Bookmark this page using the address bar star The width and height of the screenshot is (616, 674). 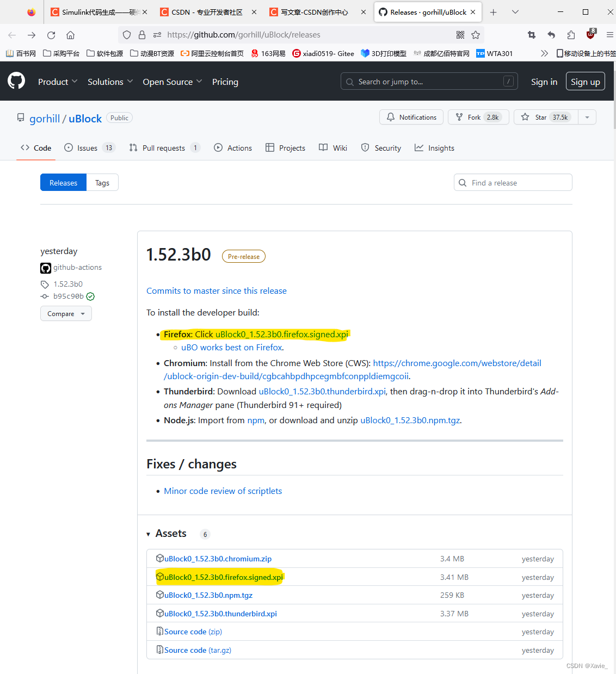point(476,34)
